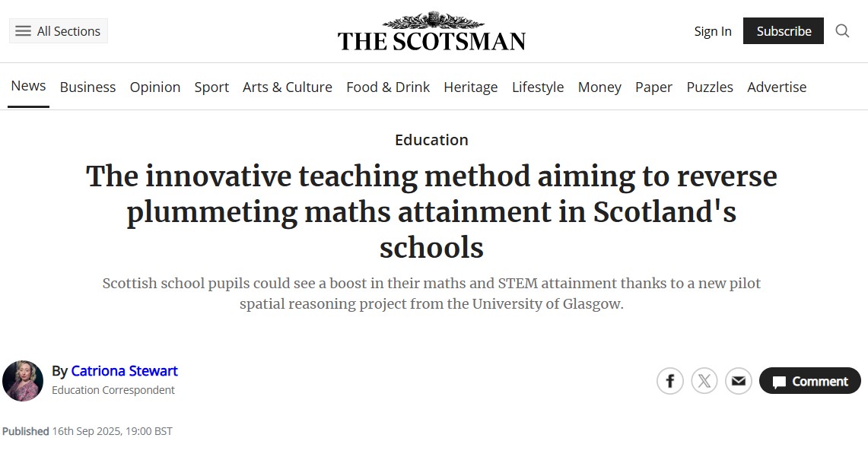
Task: Click The Scotsman logo
Action: [x=432, y=31]
